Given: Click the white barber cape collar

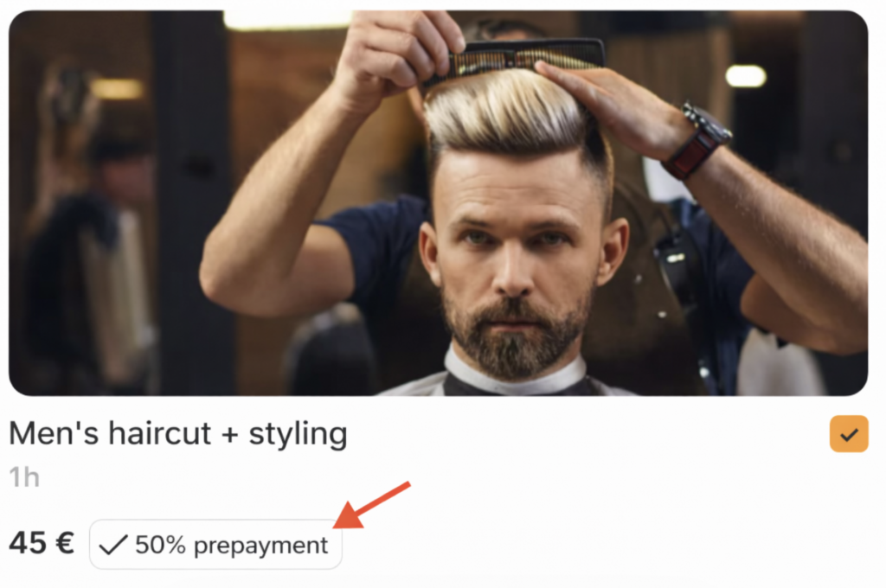Looking at the screenshot, I should coord(514,374).
